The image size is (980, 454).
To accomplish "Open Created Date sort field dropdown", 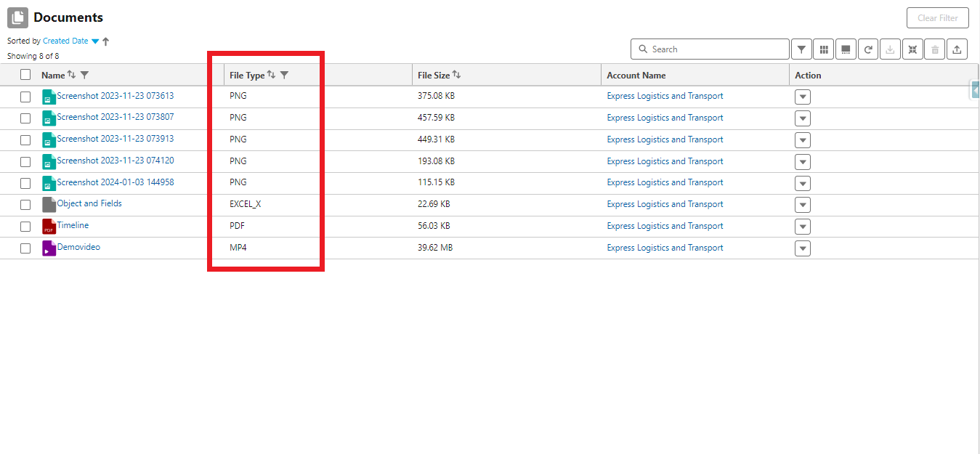I will (95, 41).
